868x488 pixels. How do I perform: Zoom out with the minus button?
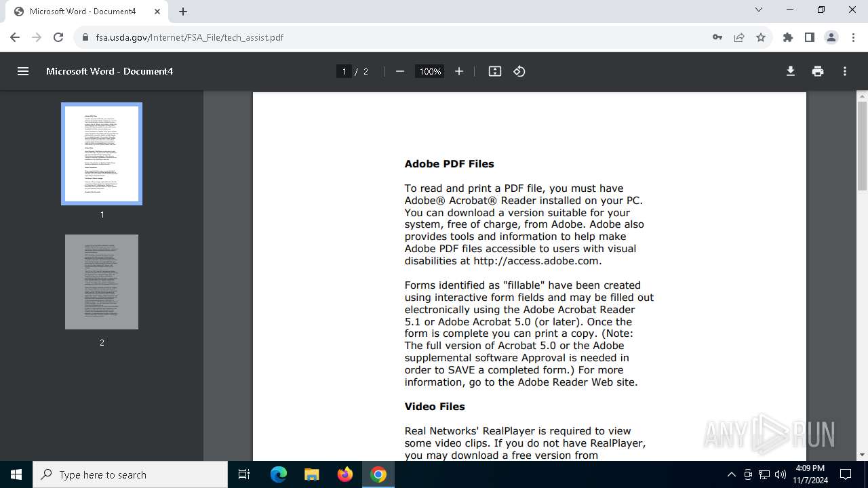click(400, 71)
